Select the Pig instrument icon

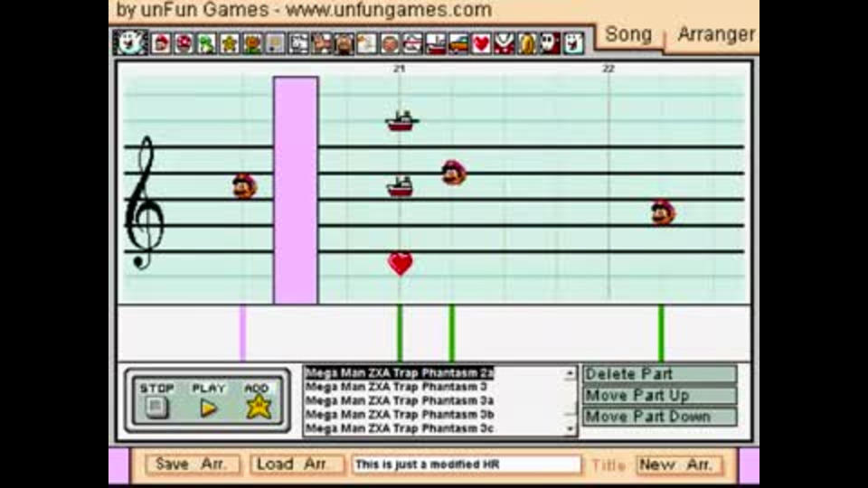coord(344,43)
